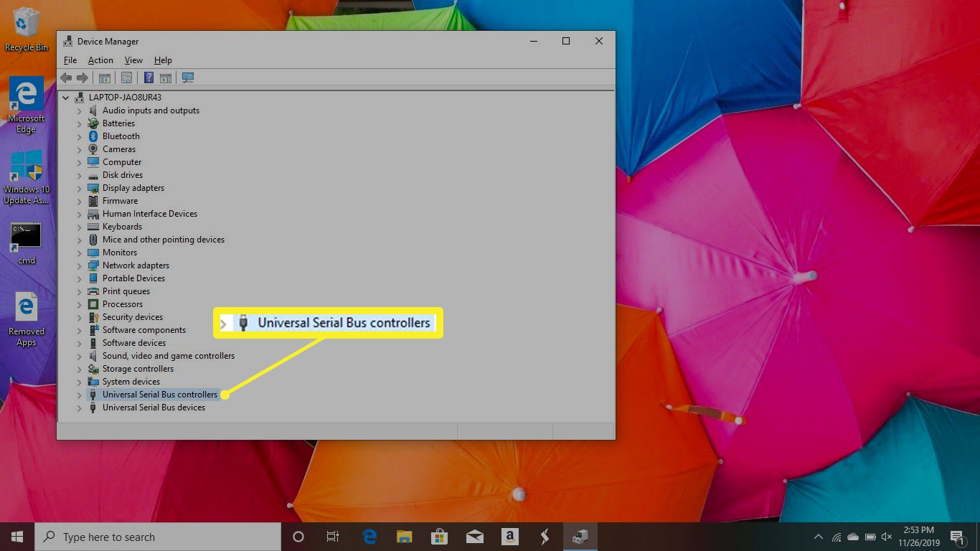Expand the Disk drives chevron
The height and width of the screenshot is (551, 980).
pyautogui.click(x=80, y=175)
